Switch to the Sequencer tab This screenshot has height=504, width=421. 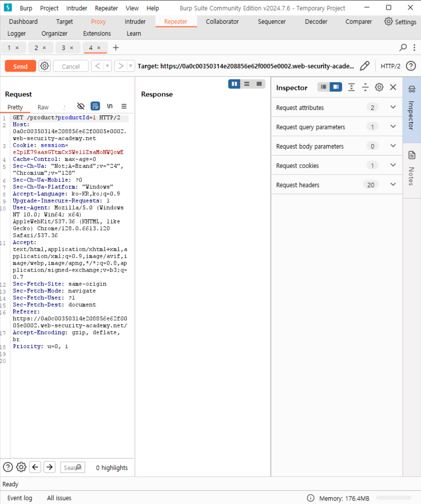pos(272,21)
